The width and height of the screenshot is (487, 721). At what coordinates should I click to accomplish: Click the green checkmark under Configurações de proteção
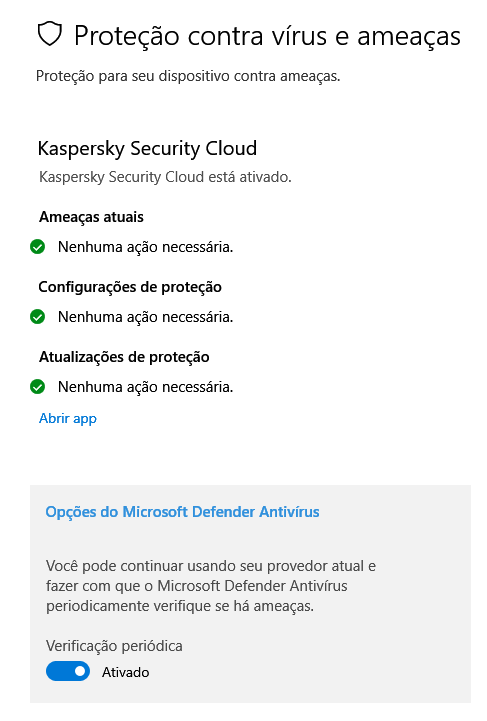click(x=37, y=317)
